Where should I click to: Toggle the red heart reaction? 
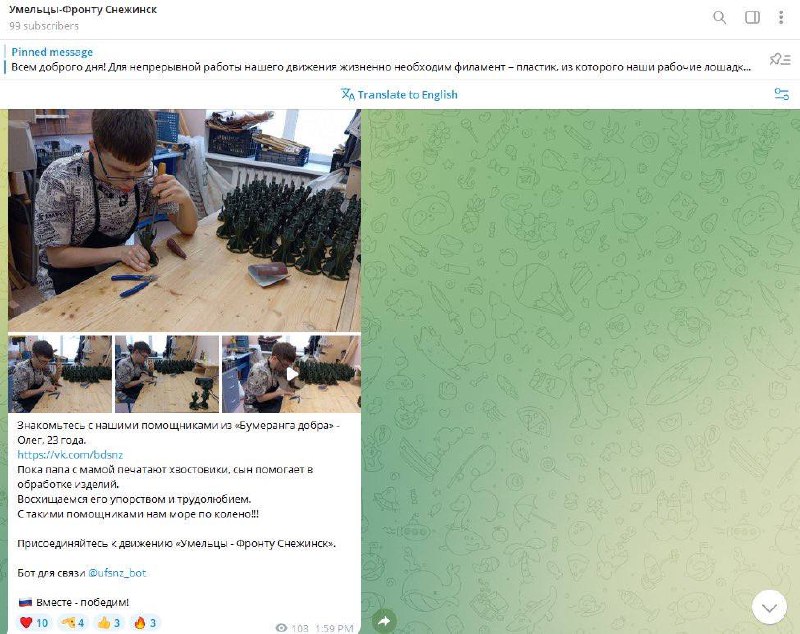coord(34,622)
